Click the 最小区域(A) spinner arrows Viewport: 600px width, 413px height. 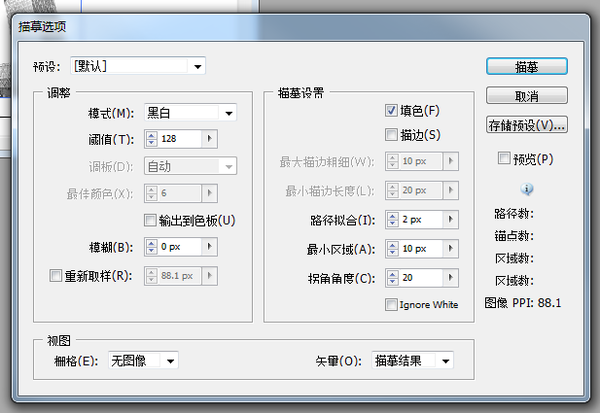coord(393,249)
